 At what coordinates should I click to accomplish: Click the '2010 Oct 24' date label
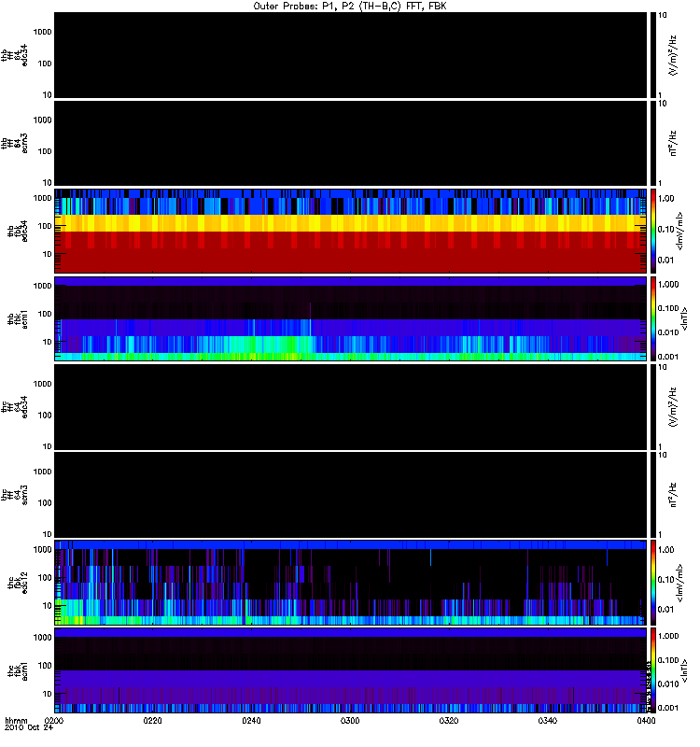pos(29,727)
